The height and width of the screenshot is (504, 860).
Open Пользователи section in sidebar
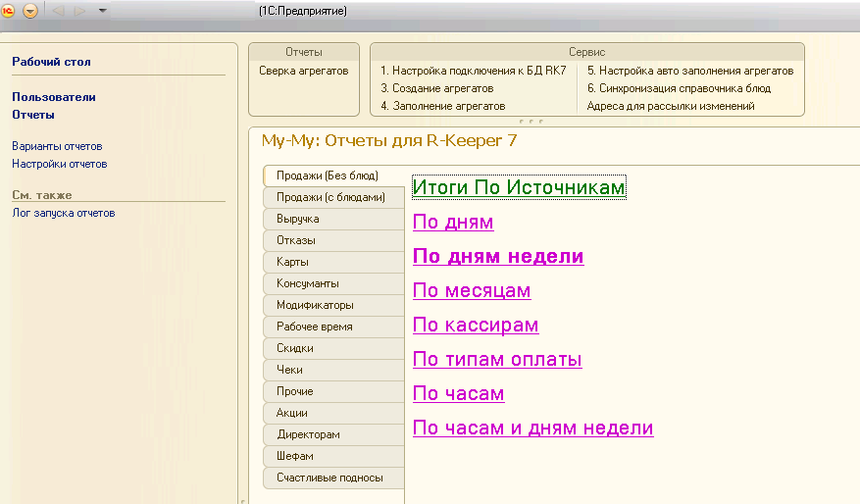54,97
